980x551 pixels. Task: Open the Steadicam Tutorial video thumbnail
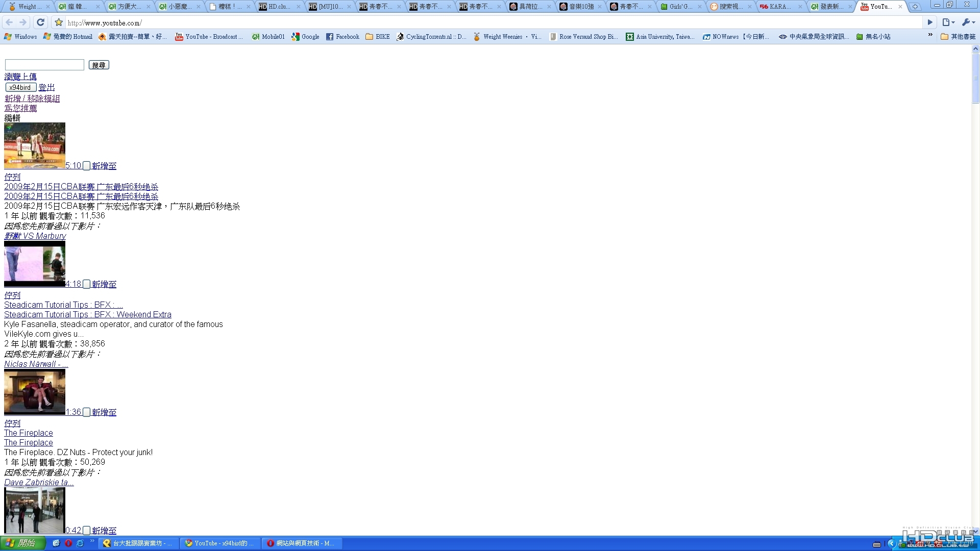[x=35, y=264]
